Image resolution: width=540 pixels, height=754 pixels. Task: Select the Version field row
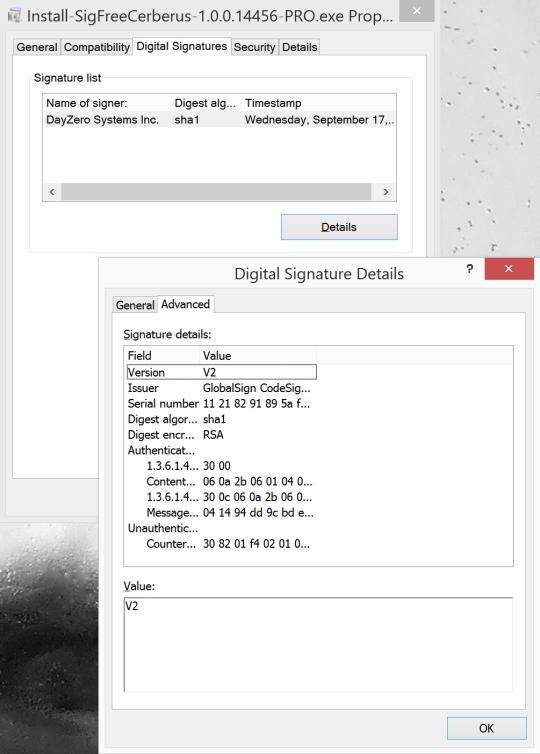point(222,372)
